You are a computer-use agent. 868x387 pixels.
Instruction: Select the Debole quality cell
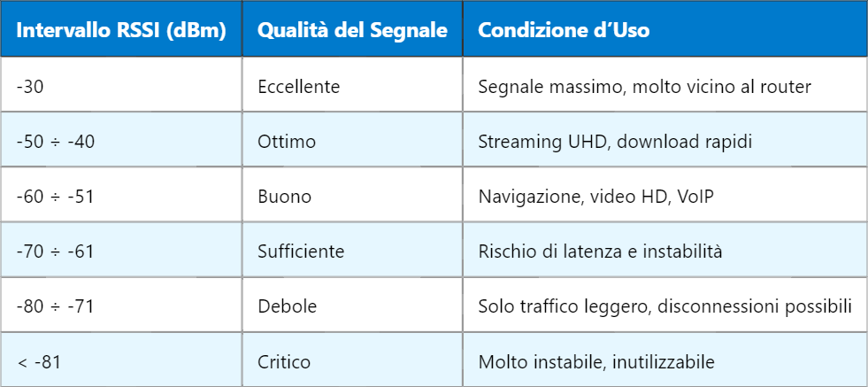[287, 306]
